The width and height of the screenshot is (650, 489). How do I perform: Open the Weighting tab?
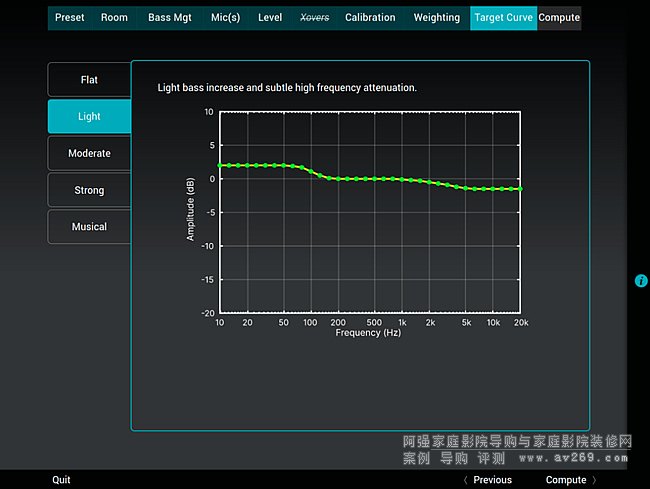coord(436,18)
